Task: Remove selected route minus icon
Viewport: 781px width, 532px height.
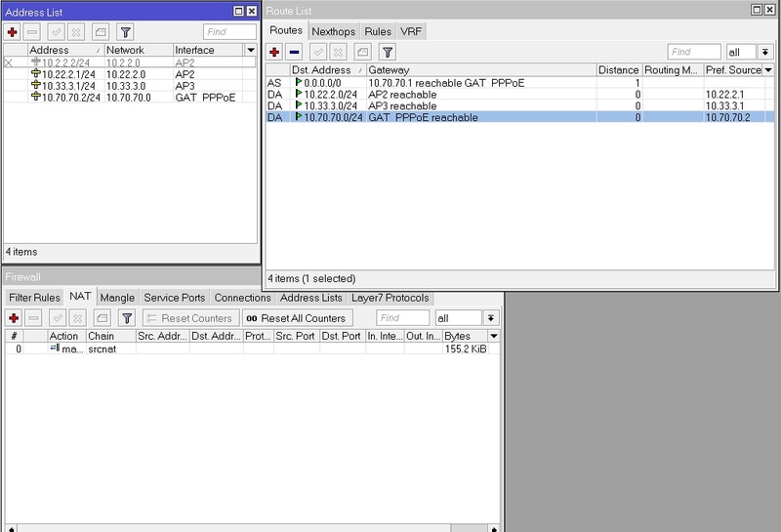Action: 295,52
